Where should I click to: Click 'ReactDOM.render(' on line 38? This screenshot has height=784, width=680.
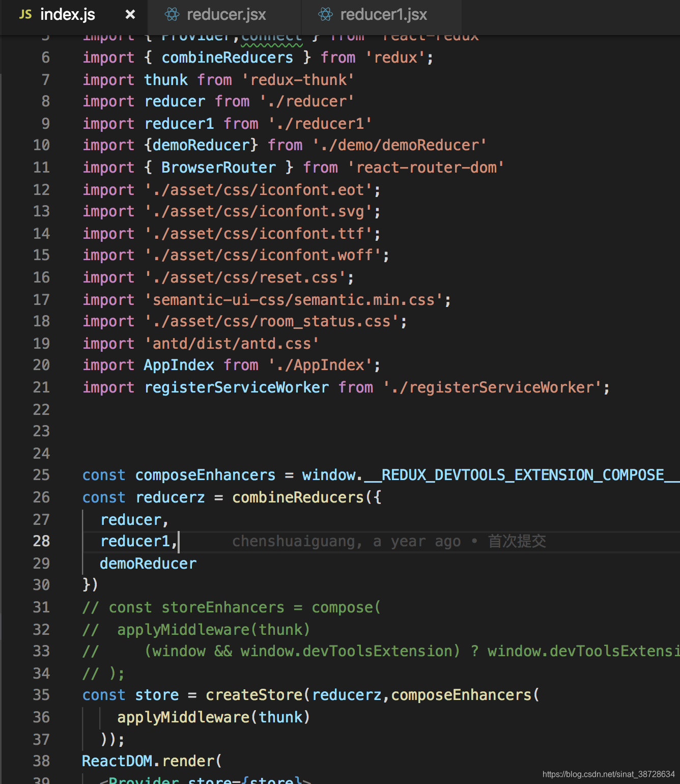(152, 761)
